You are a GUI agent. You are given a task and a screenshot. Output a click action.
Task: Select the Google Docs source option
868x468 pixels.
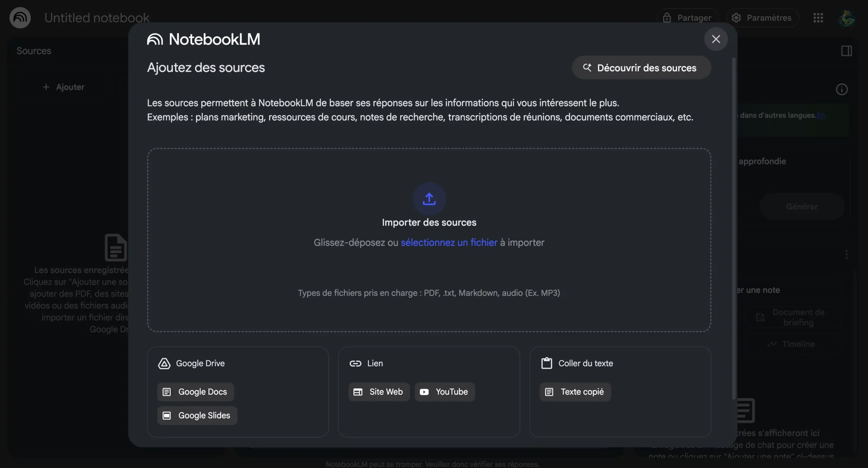(x=196, y=392)
